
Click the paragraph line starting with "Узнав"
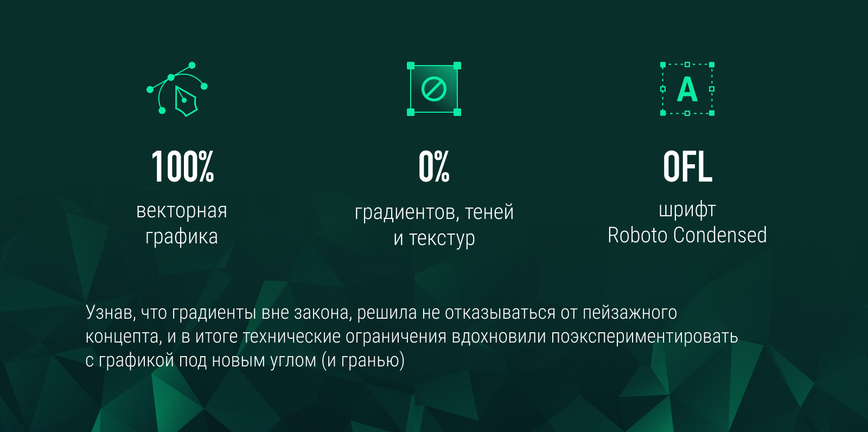point(381,313)
